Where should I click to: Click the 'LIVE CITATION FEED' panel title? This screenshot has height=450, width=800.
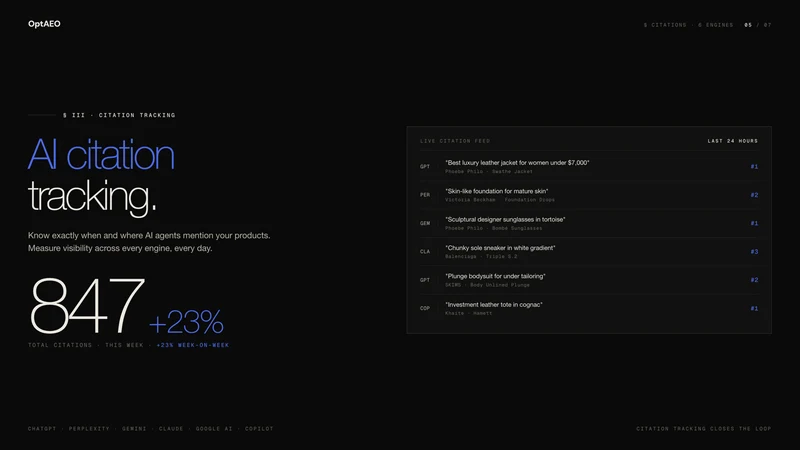pyautogui.click(x=455, y=141)
